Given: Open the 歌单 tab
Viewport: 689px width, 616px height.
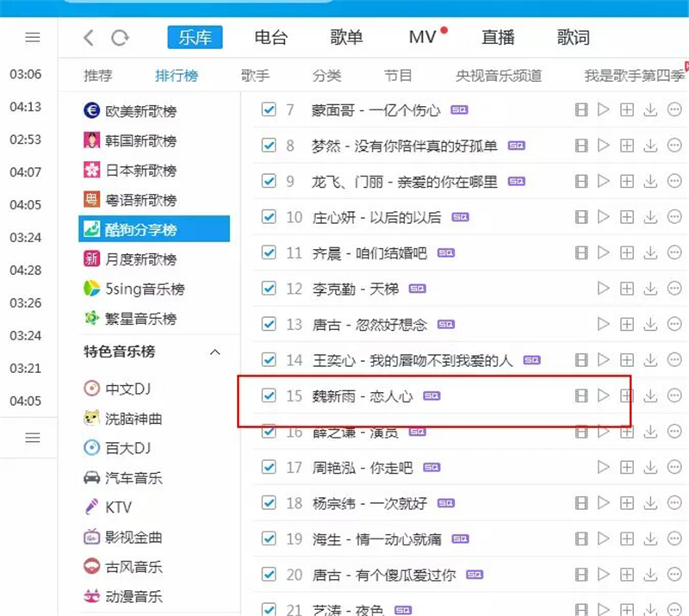Looking at the screenshot, I should (x=346, y=37).
